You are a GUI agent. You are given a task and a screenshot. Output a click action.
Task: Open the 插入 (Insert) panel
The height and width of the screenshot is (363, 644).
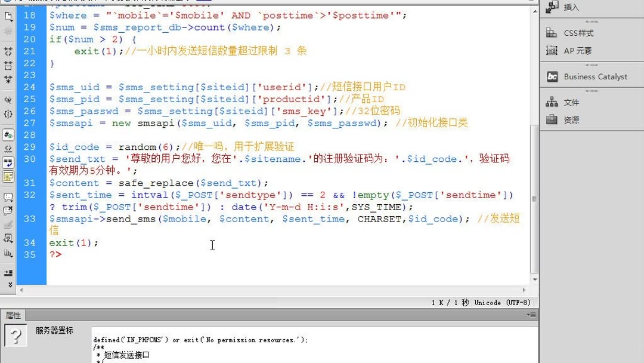click(x=571, y=7)
